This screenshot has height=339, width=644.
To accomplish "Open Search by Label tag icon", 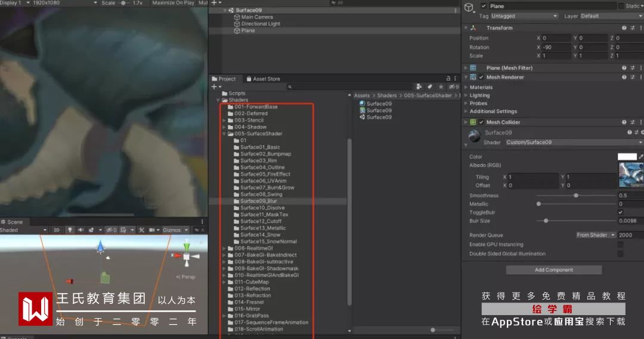I will point(429,87).
